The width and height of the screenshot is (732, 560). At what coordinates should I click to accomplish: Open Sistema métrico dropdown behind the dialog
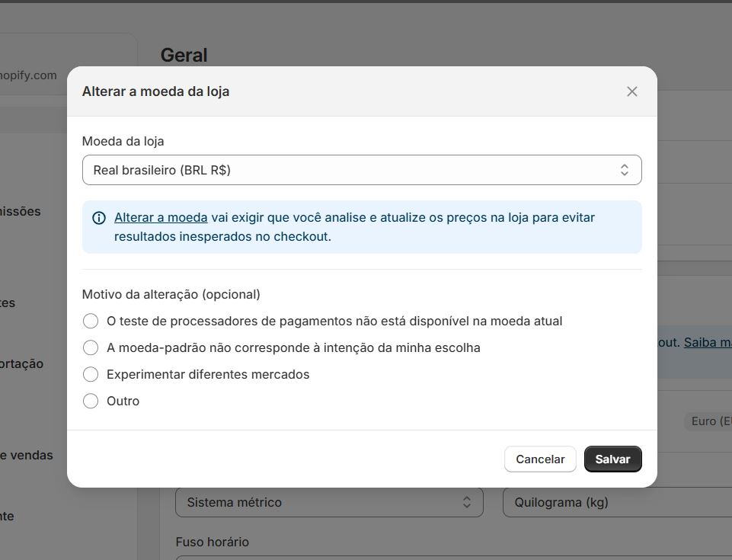329,502
